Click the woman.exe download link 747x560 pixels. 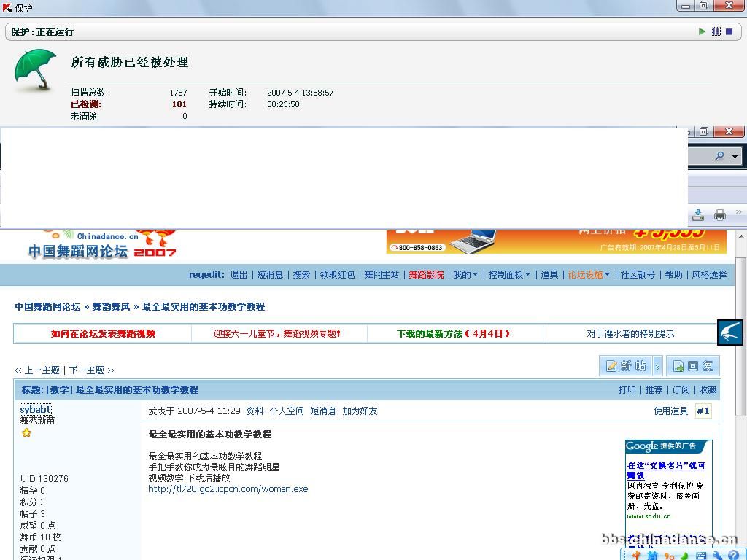(228, 489)
